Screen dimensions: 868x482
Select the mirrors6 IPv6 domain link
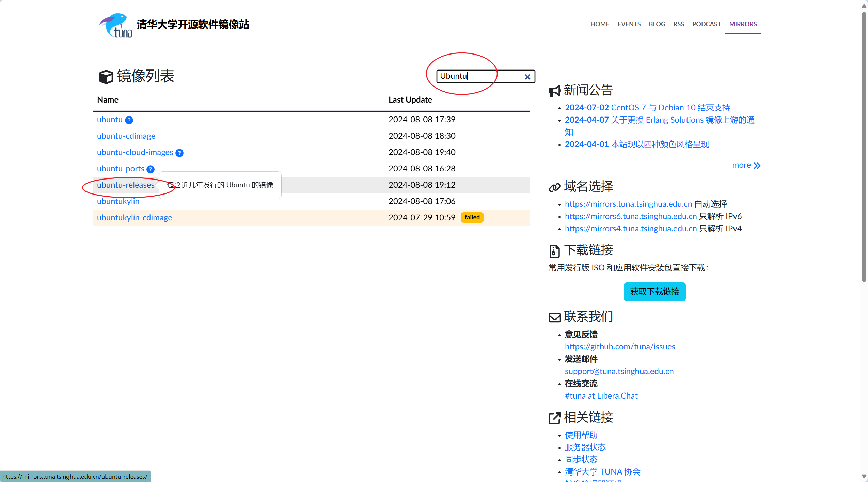click(631, 216)
